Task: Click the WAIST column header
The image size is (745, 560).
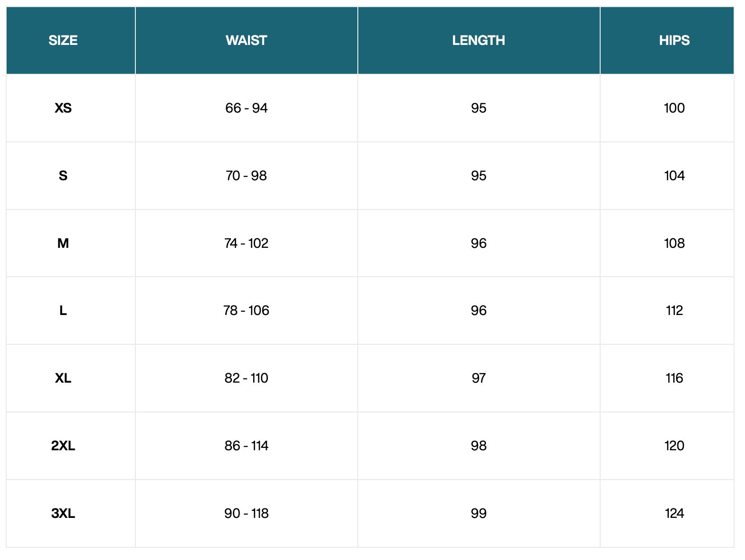Action: 246,41
